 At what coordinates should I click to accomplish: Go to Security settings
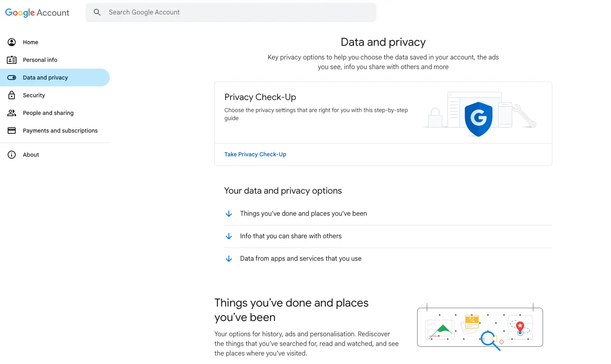click(x=55, y=95)
